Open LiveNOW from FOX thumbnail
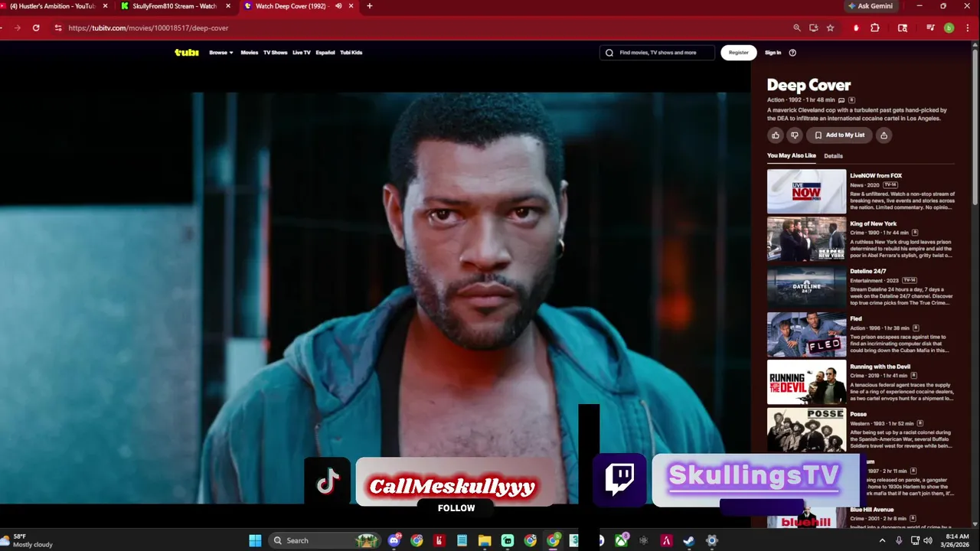The image size is (980, 551). pos(807,191)
